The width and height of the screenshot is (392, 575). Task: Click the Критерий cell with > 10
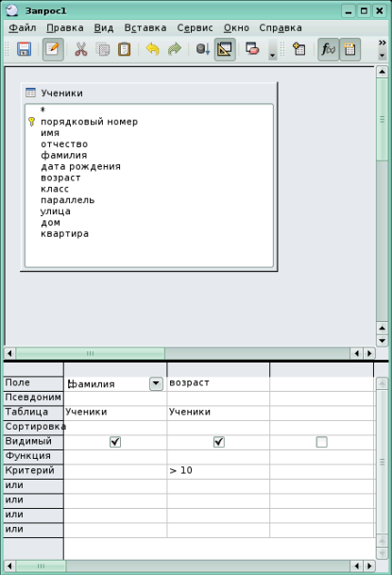218,471
